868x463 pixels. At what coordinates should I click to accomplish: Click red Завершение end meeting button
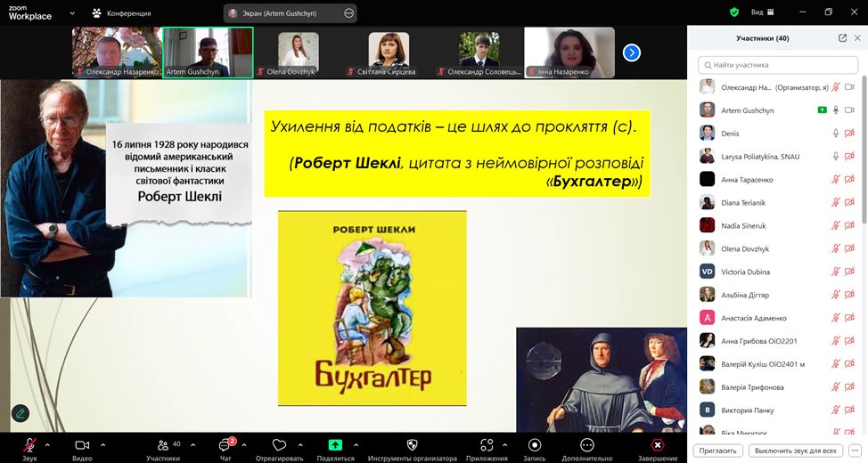(x=657, y=449)
